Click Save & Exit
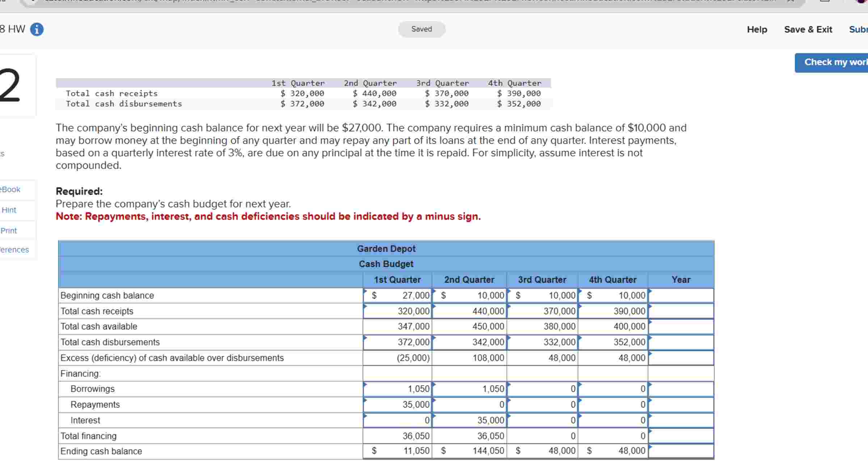This screenshot has width=868, height=461. tap(808, 29)
